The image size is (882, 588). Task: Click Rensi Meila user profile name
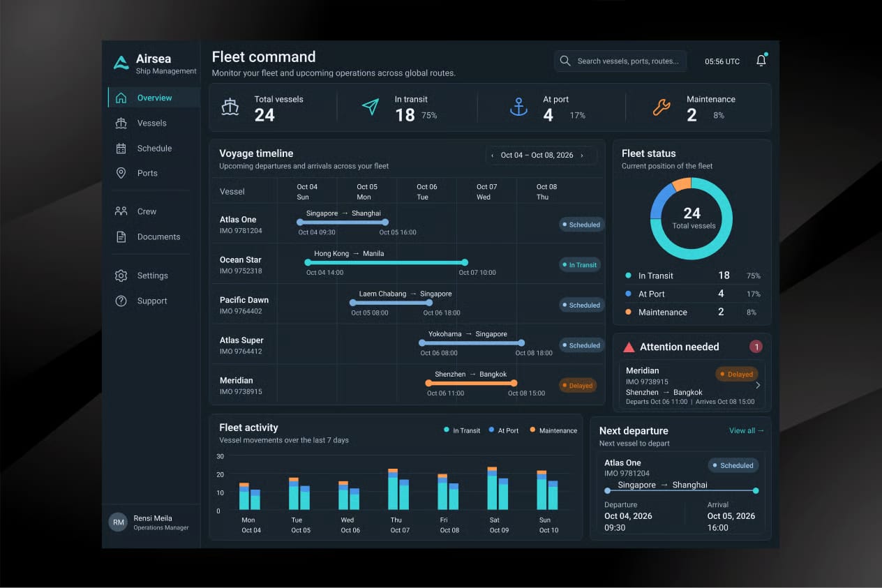(153, 518)
